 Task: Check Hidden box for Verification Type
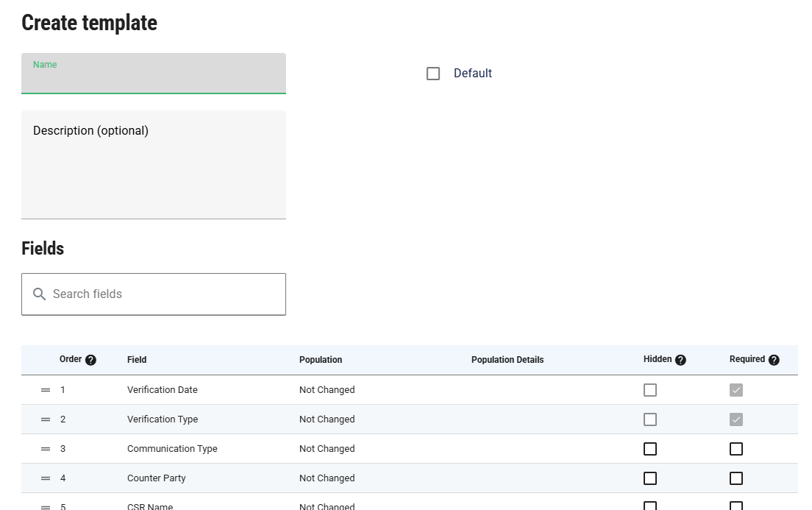tap(650, 419)
